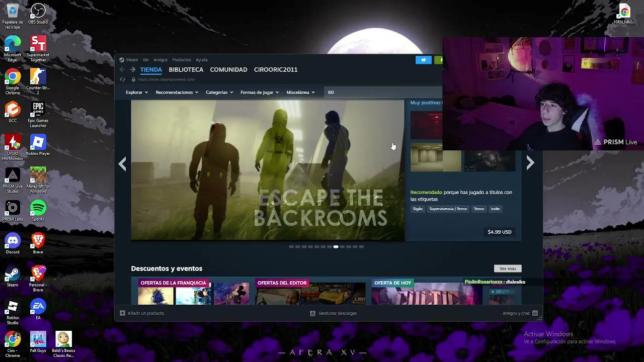Open the Productos menu
Viewport: 644px width, 362px height.
pyautogui.click(x=182, y=60)
